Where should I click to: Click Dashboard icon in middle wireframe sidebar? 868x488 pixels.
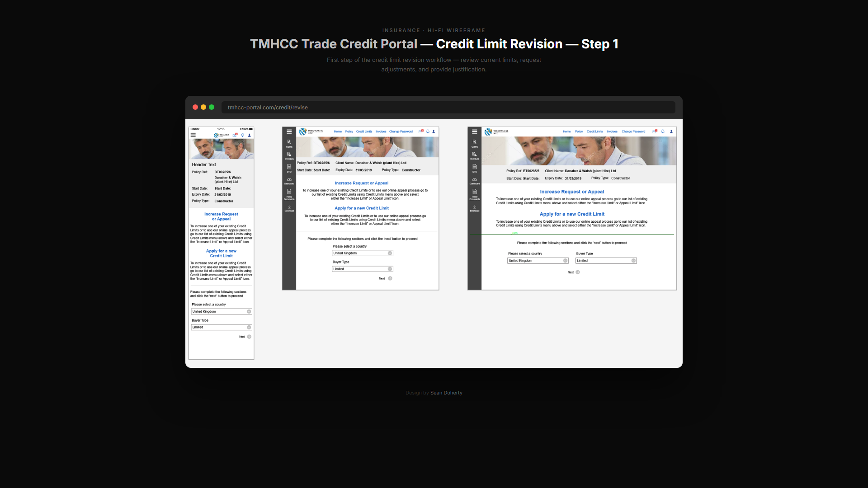[289, 181]
